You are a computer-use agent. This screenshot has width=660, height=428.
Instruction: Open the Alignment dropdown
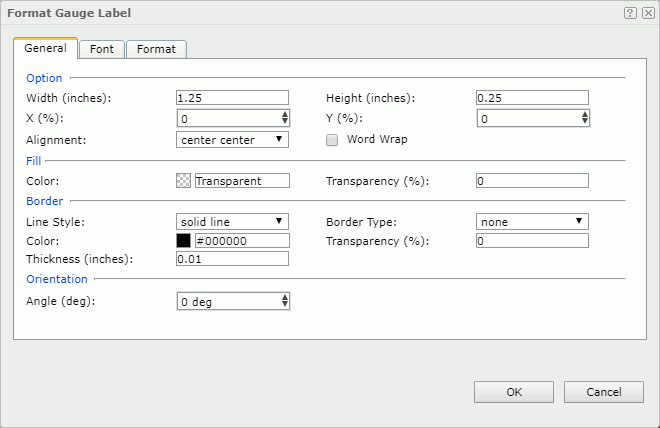[232, 140]
